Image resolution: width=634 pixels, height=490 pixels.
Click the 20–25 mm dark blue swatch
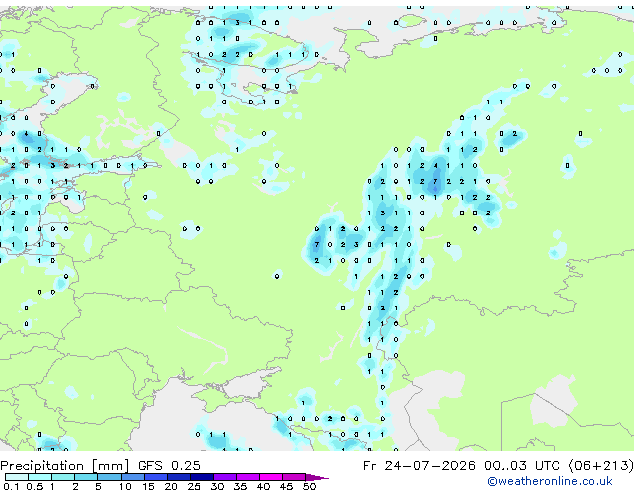[x=179, y=477]
